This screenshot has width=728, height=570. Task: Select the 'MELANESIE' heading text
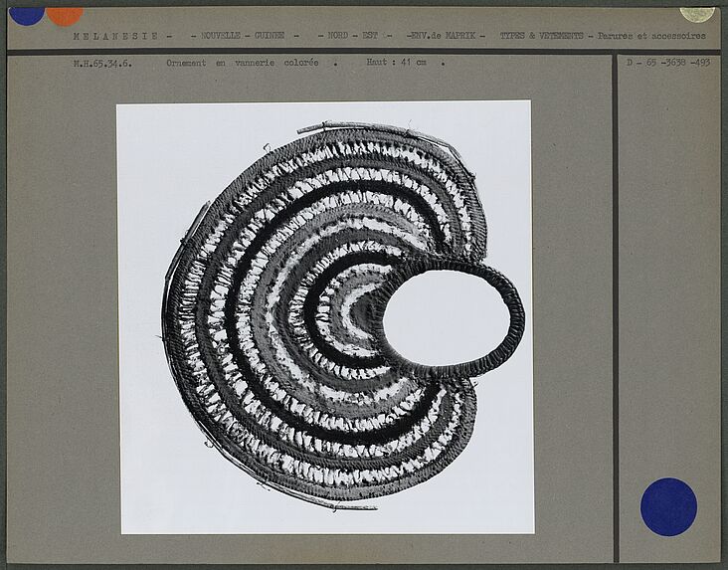pos(115,36)
